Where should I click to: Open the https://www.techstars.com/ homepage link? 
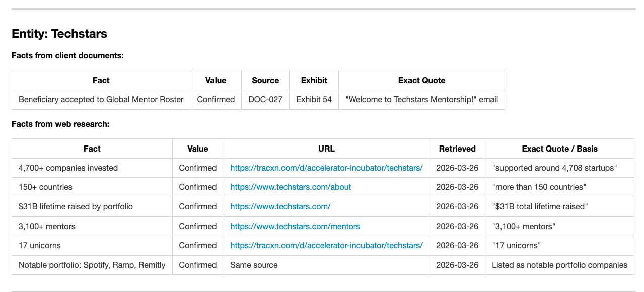280,206
